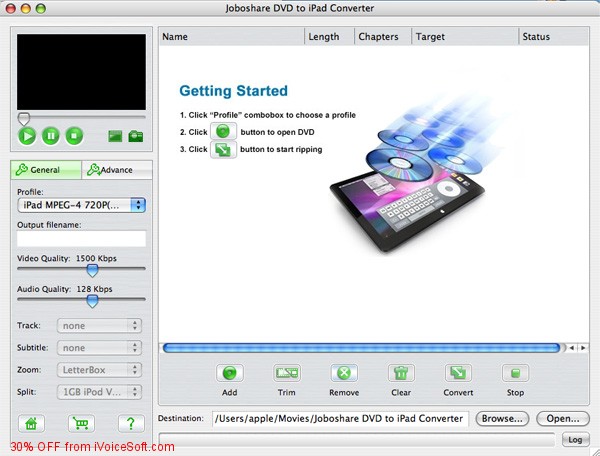Play the video preview
The width and height of the screenshot is (600, 456).
pyautogui.click(x=27, y=136)
